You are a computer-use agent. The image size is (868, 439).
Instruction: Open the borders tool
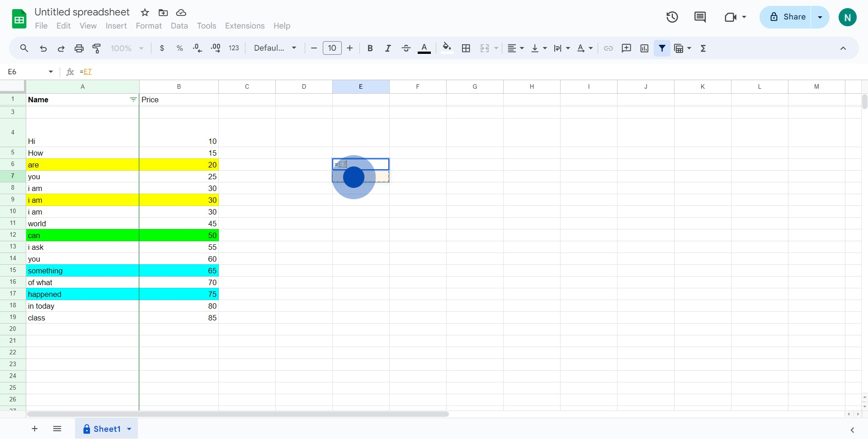click(466, 48)
